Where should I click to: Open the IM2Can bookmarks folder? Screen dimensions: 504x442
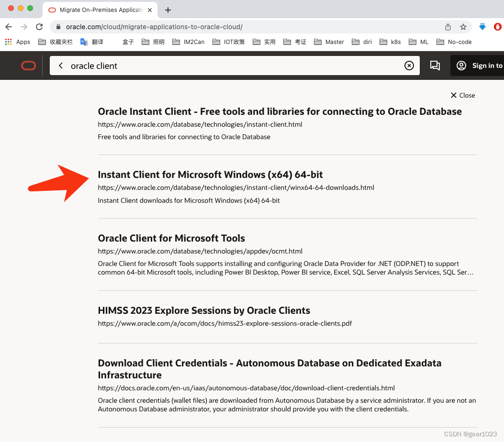coord(188,42)
